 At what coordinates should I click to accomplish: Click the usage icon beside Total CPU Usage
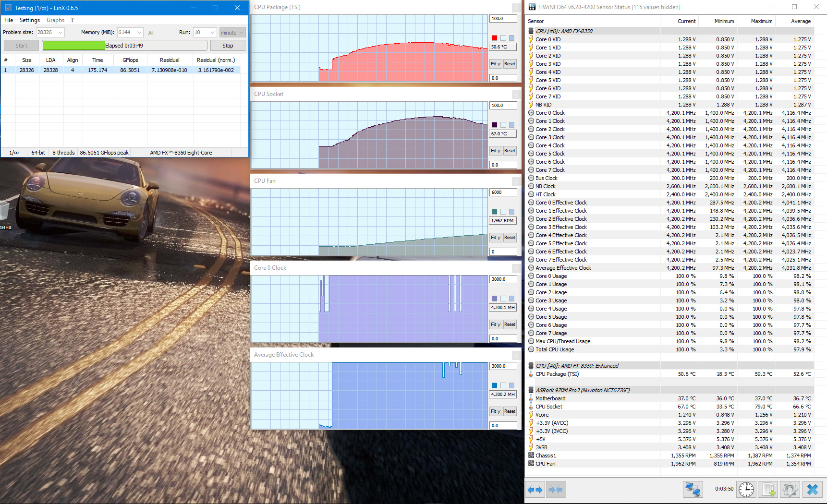pyautogui.click(x=531, y=349)
